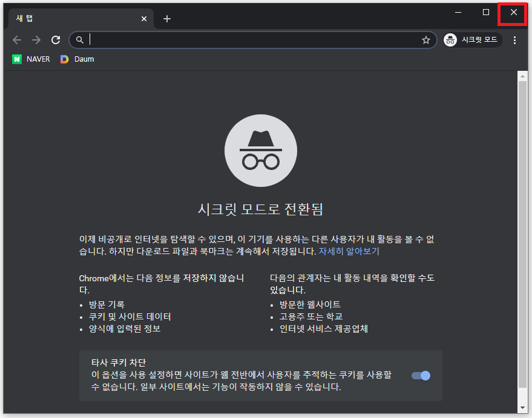Screen dimensions: 532x418
Task: Click the 타사 쿠키 차단 title
Action: pyautogui.click(x=119, y=362)
